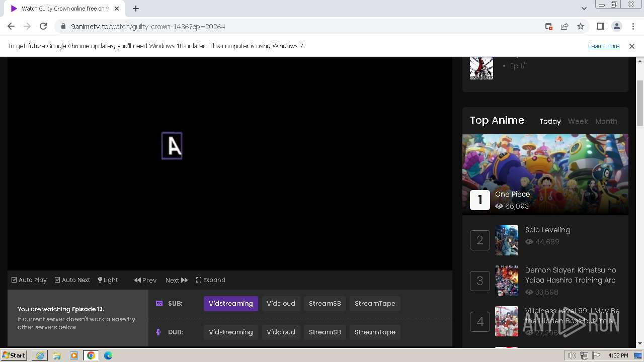Open Solo Leveling title link
Screen dimensions: 644x362
[547, 230]
